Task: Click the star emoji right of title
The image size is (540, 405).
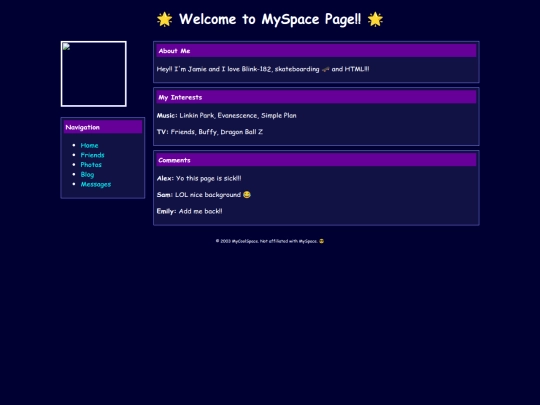Action: pyautogui.click(x=375, y=19)
